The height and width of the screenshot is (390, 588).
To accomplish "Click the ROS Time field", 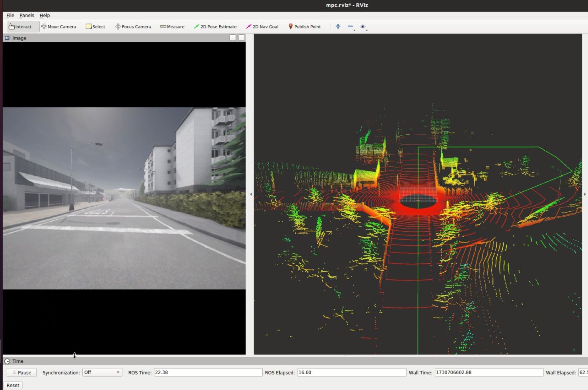I will coord(208,372).
